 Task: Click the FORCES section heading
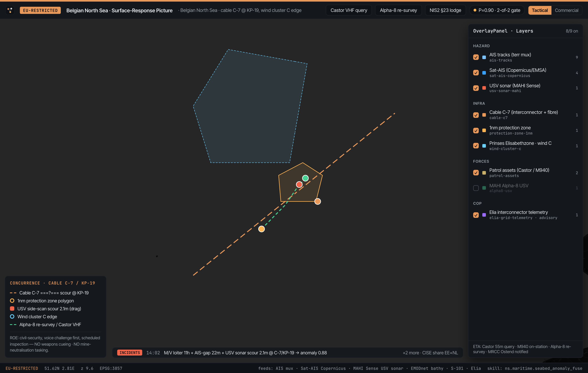(x=481, y=161)
